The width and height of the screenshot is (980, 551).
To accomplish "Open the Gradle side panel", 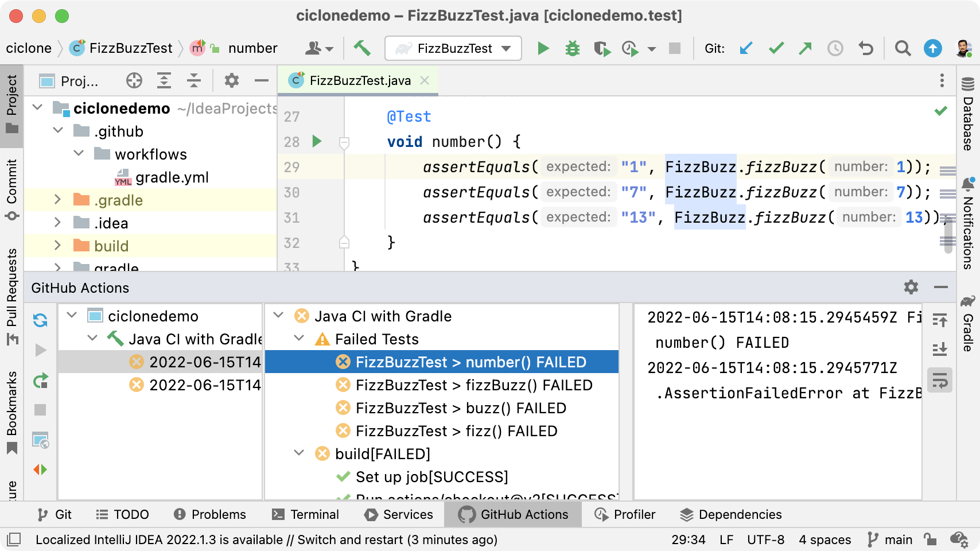I will [968, 324].
